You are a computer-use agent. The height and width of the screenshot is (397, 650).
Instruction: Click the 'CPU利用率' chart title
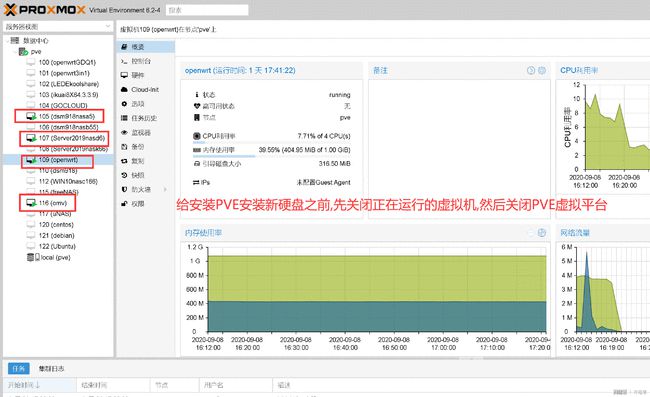(x=579, y=70)
